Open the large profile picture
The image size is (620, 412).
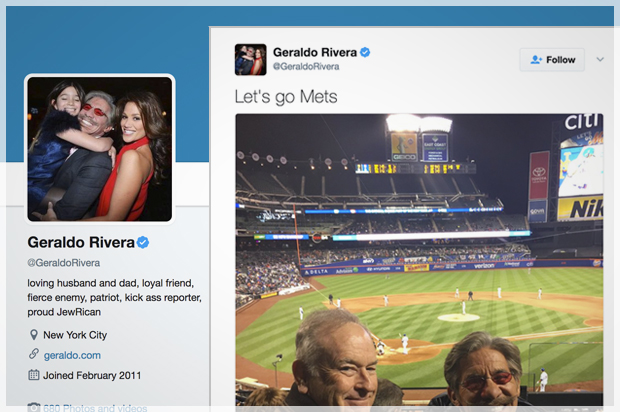(100, 149)
